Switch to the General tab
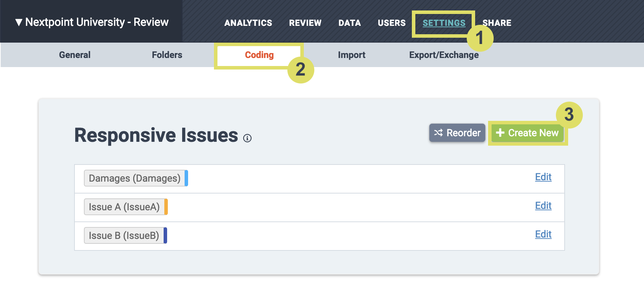The height and width of the screenshot is (292, 644). click(x=75, y=55)
